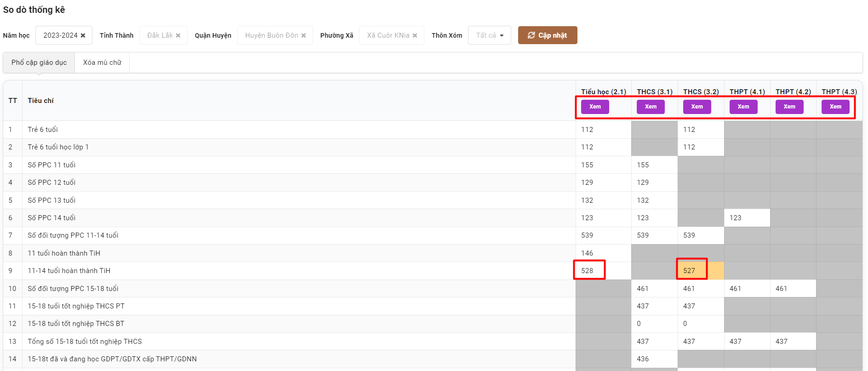Screen dimensions: 868x371
Task: Click the Cập nhật refresh button
Action: (x=547, y=35)
